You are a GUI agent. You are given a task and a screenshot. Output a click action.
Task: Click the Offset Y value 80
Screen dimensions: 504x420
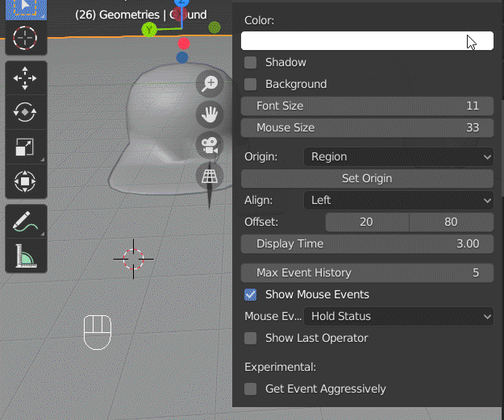coord(452,222)
